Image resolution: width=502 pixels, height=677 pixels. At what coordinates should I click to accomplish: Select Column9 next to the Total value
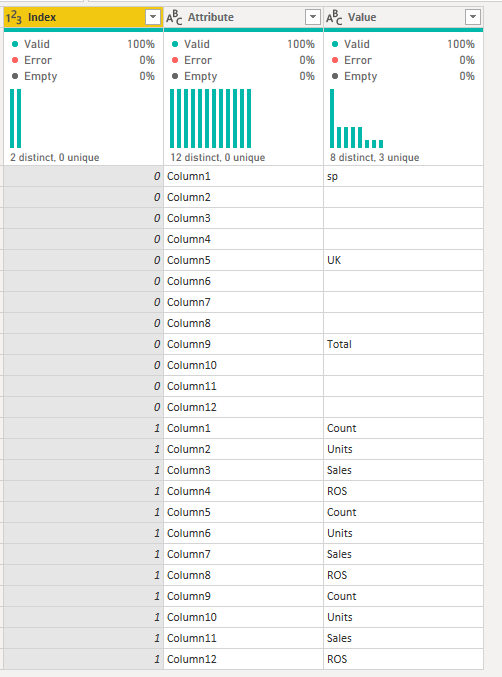pos(243,344)
